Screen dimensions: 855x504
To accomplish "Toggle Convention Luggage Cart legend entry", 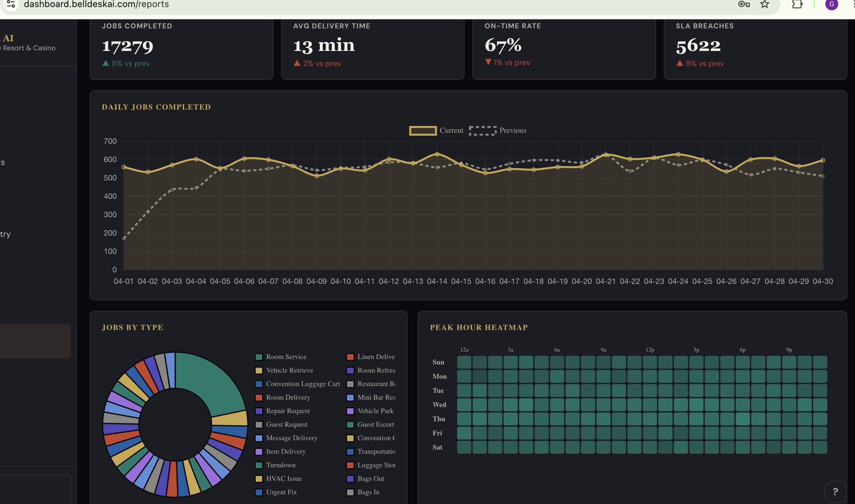I will pos(297,384).
